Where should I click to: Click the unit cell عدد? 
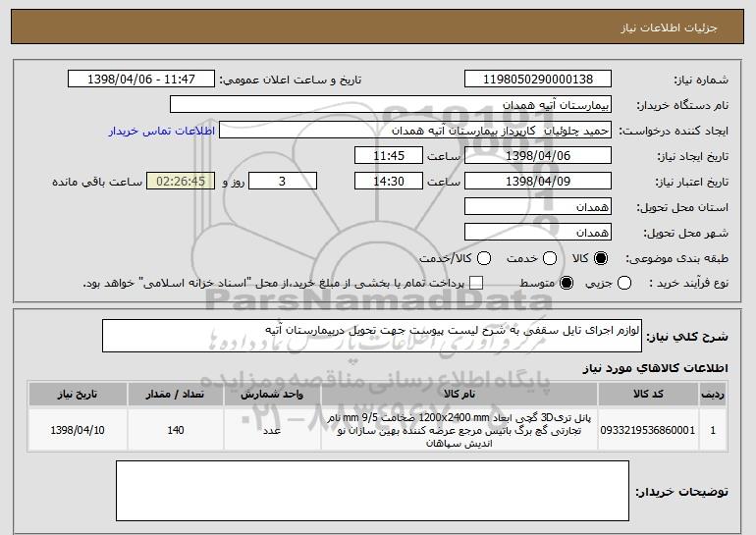pyautogui.click(x=272, y=430)
